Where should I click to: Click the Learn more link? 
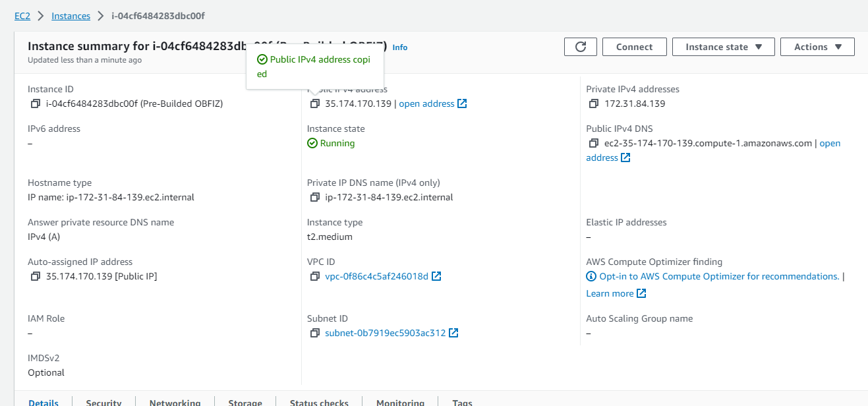tap(610, 293)
